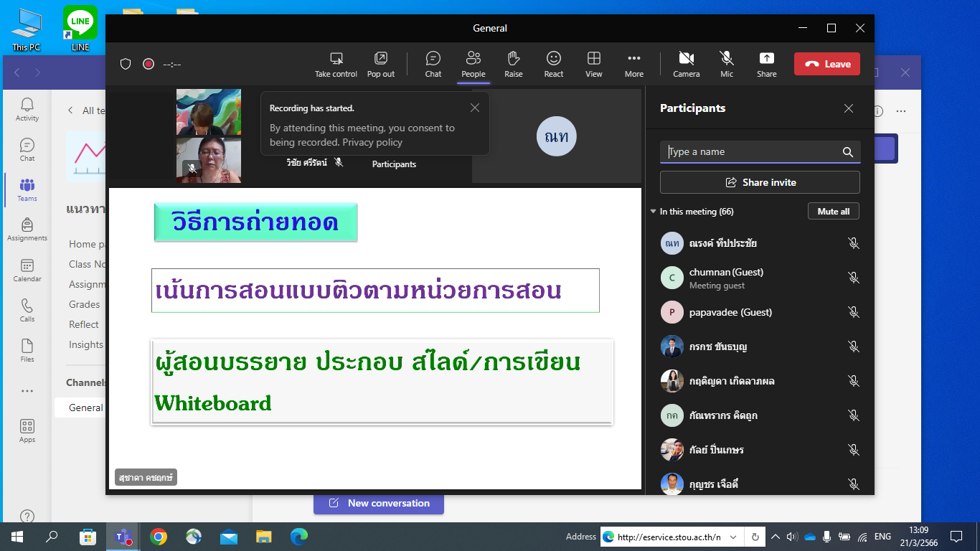Screen dimensions: 980x551
Task: Collapse the In this meeting list
Action: coord(654,212)
